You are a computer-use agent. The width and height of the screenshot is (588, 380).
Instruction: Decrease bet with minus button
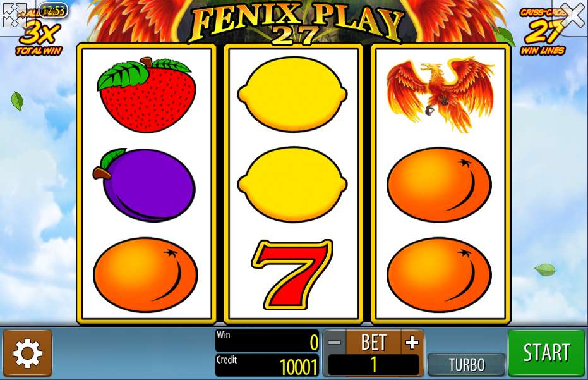(334, 342)
